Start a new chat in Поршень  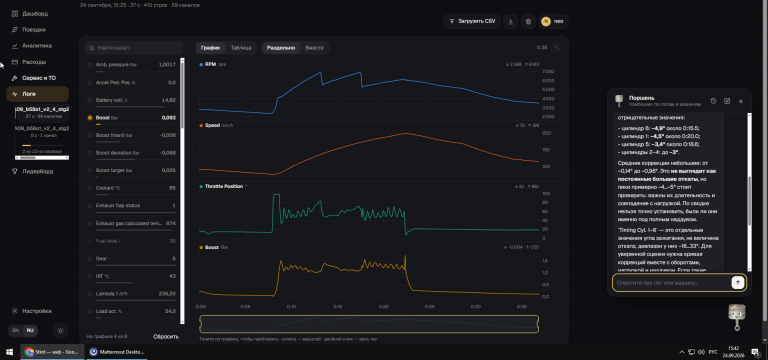tap(727, 101)
